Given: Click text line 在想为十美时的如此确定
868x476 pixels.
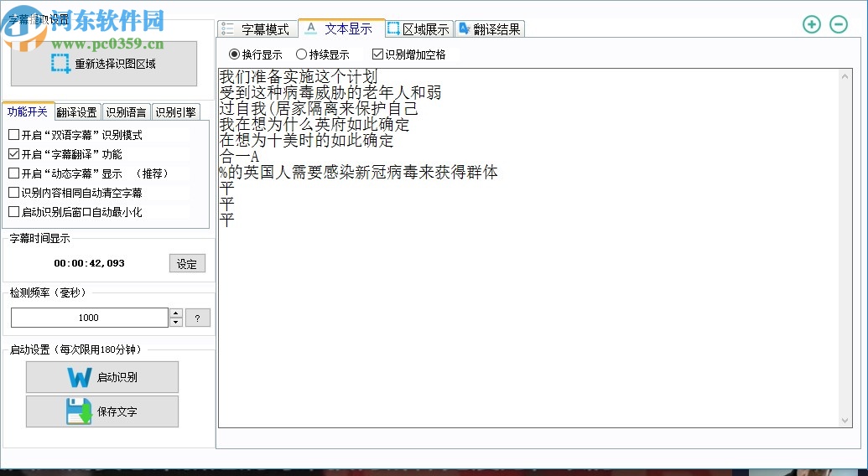Looking at the screenshot, I should coord(306,141).
